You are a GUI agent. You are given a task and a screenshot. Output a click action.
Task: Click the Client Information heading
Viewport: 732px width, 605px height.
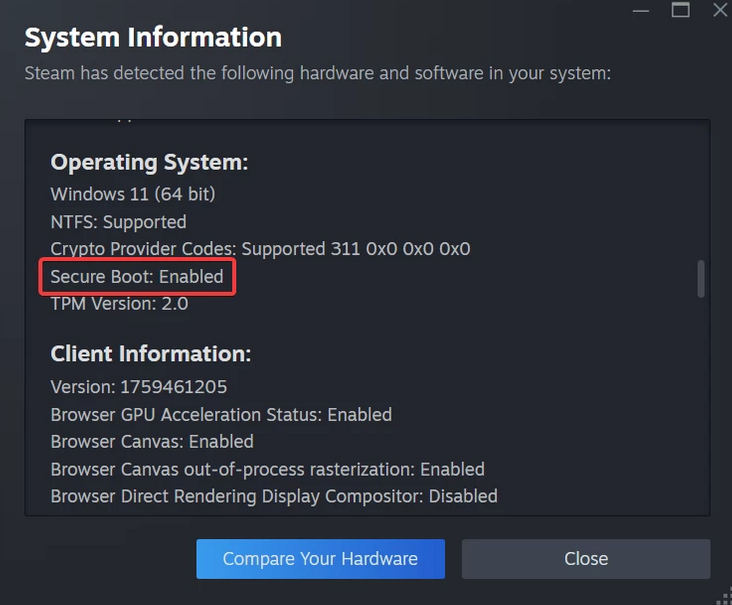[x=150, y=354]
